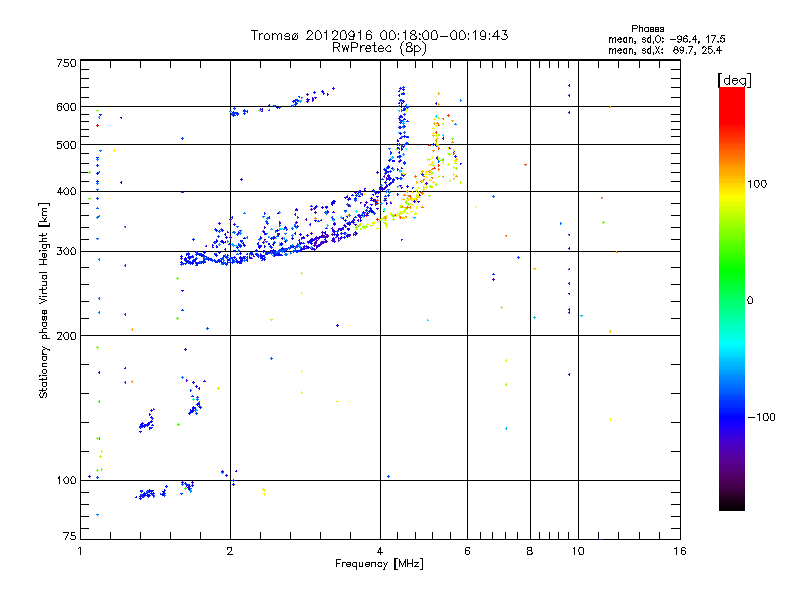Click the y-axis label '600'

click(66, 107)
